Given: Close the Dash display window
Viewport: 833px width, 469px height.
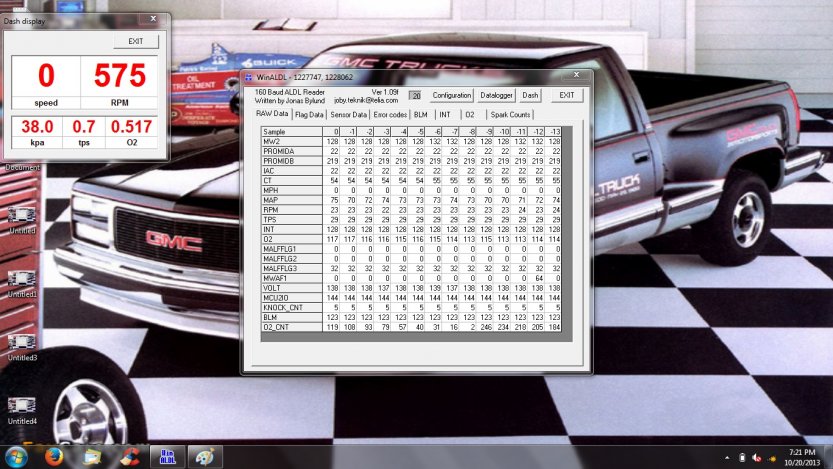Looking at the screenshot, I should coord(153,19).
